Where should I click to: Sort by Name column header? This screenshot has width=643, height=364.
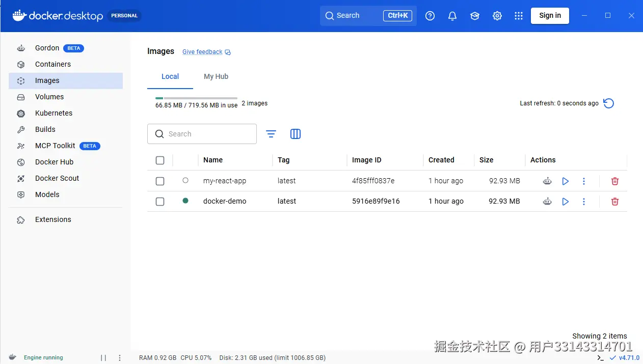pos(213,160)
